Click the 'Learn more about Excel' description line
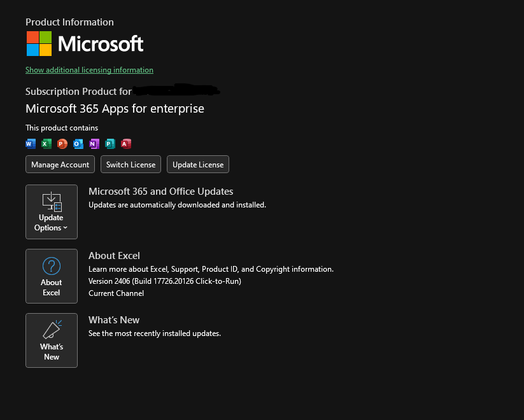 point(211,269)
